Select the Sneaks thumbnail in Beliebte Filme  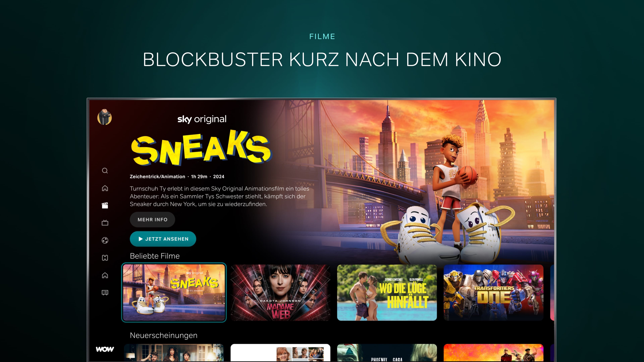pos(174,293)
